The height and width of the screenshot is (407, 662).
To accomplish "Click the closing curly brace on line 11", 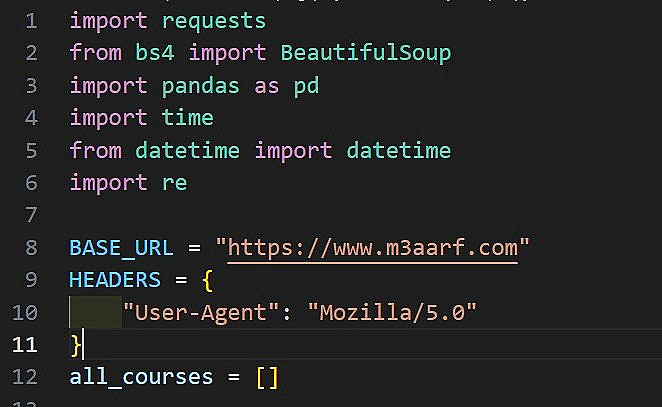I will 75,344.
